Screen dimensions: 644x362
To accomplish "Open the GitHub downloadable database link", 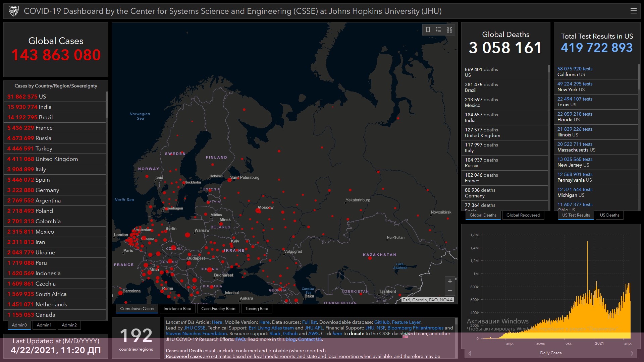I will (x=382, y=322).
